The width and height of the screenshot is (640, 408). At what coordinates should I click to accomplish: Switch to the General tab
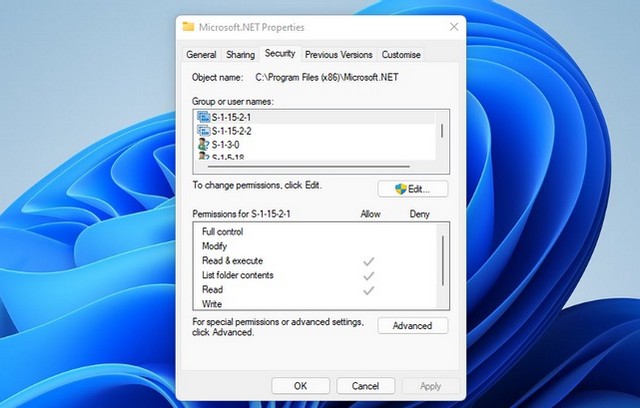click(201, 55)
